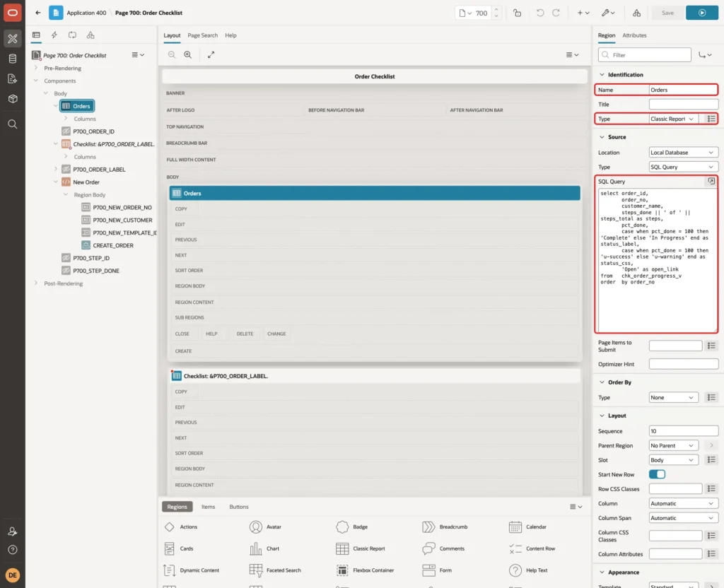Open the region Type Classic Report dropdown
Screen dimensions: 724x588
point(673,119)
